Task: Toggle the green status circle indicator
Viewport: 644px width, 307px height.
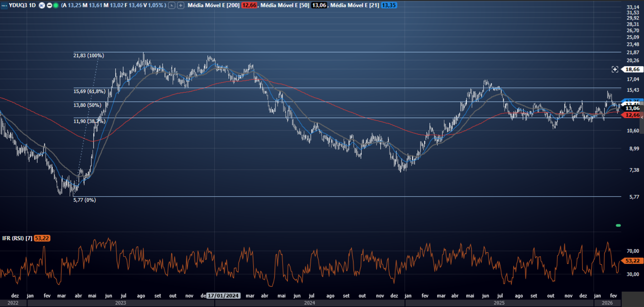Action: pyautogui.click(x=56, y=5)
